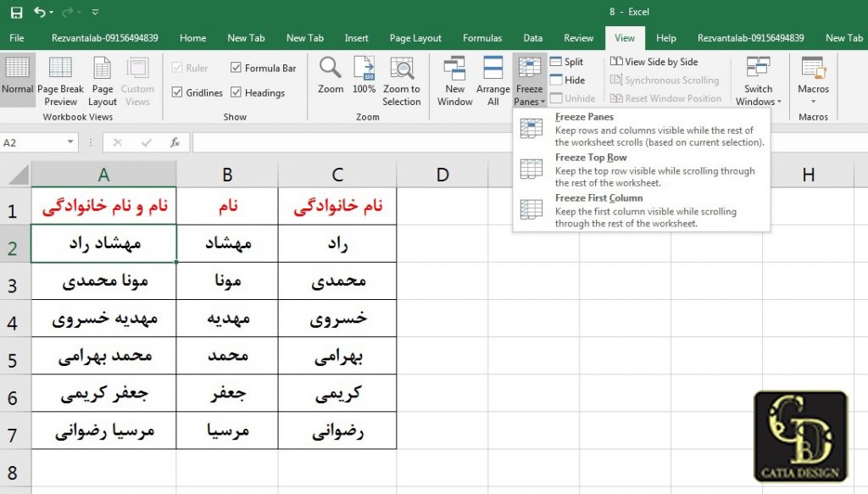Click View Side by Side
The width and height of the screenshot is (868, 494).
(x=654, y=62)
